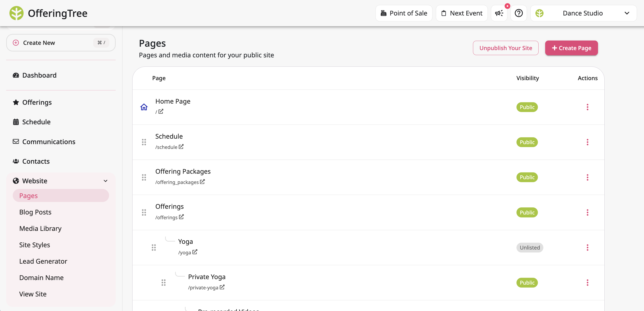
Task: Click drag handle for Private Yoga row
Action: coord(163,283)
